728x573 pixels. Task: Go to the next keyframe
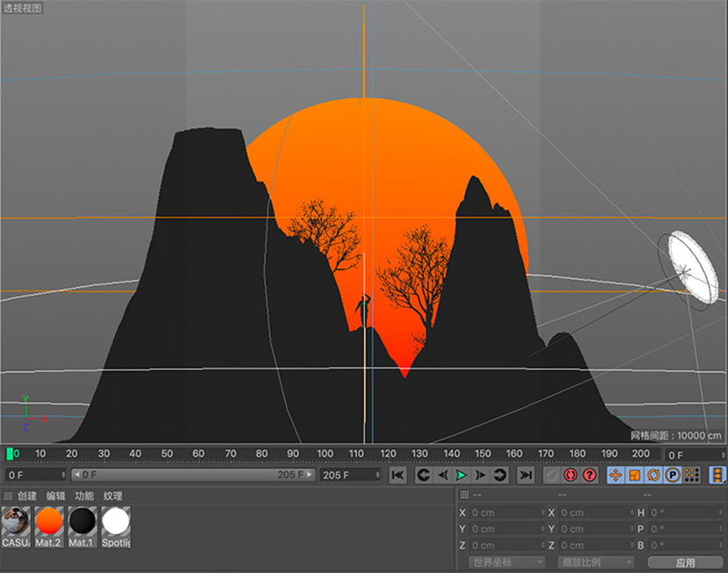pyautogui.click(x=500, y=475)
